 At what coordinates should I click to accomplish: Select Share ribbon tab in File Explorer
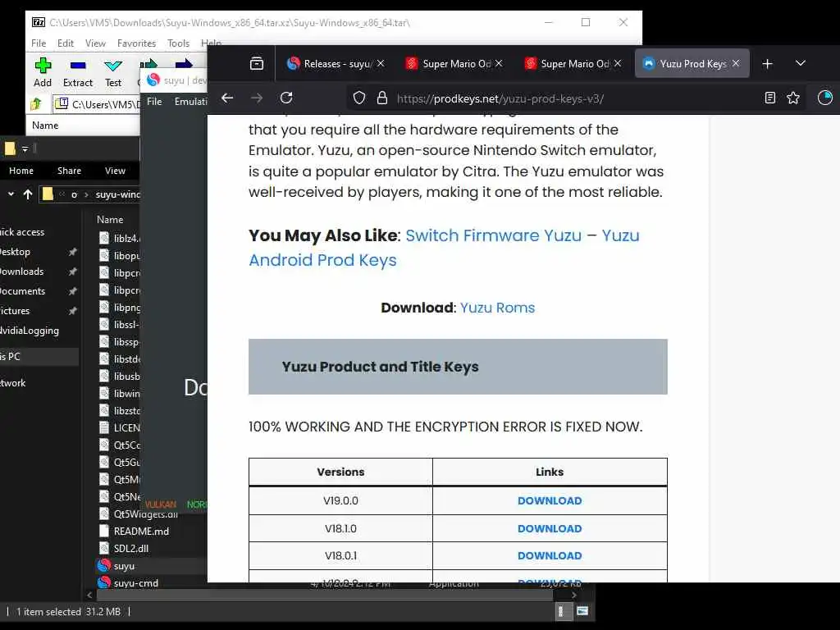pyautogui.click(x=69, y=171)
